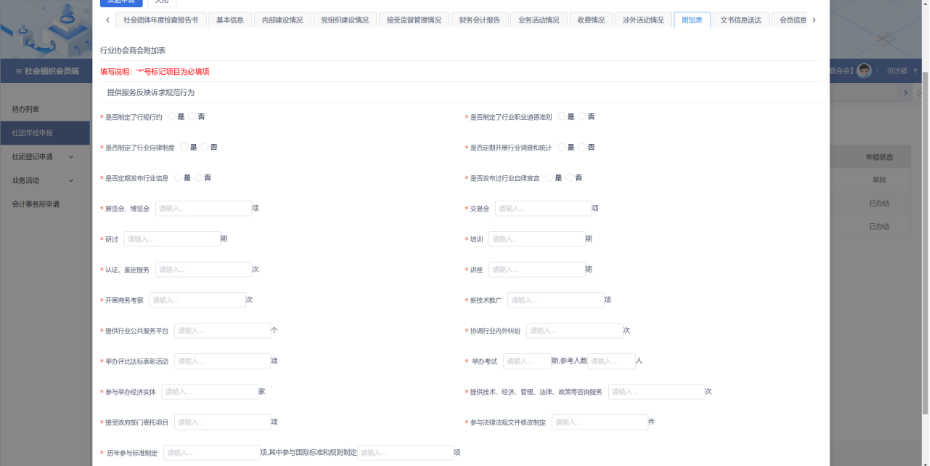Select 否 for 是否制定了行业自律制度
This screenshot has height=466, width=930.
(205, 147)
